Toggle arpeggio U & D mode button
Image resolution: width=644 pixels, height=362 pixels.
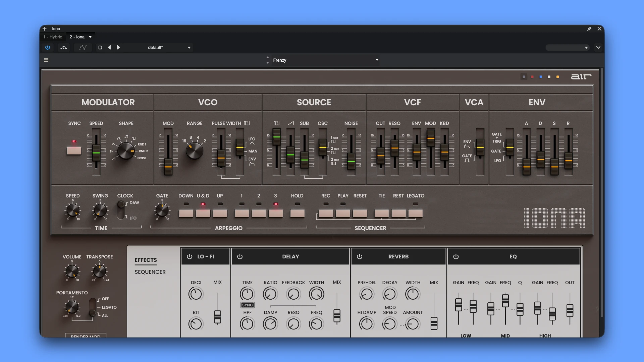(x=203, y=214)
